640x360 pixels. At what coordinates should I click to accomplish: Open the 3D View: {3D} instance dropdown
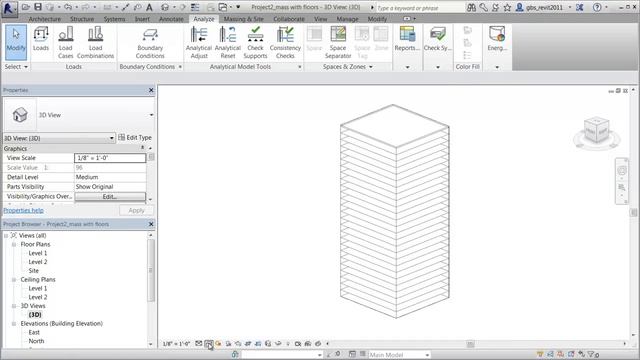tap(59, 138)
